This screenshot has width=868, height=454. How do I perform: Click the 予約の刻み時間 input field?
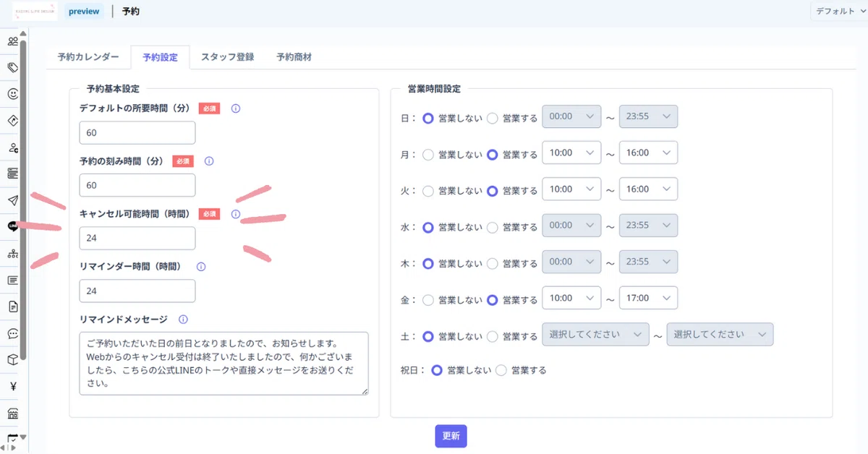coord(137,185)
